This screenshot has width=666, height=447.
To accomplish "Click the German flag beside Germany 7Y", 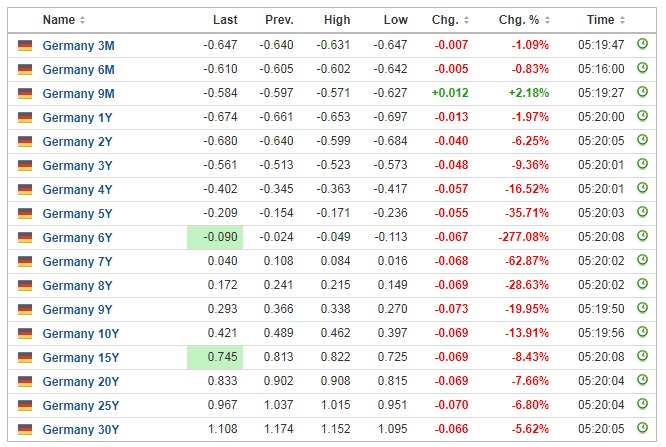I will pos(25,261).
